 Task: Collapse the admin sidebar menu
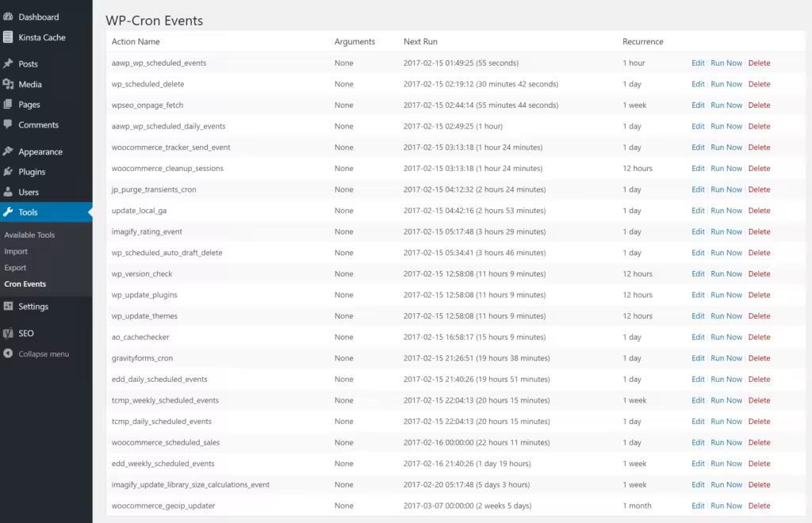(36, 354)
